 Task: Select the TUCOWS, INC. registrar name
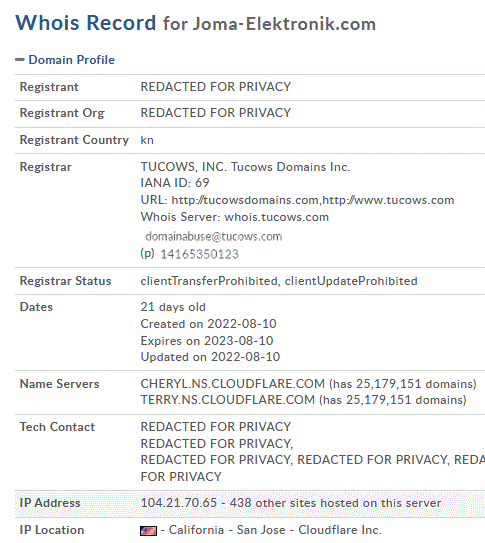(183, 167)
